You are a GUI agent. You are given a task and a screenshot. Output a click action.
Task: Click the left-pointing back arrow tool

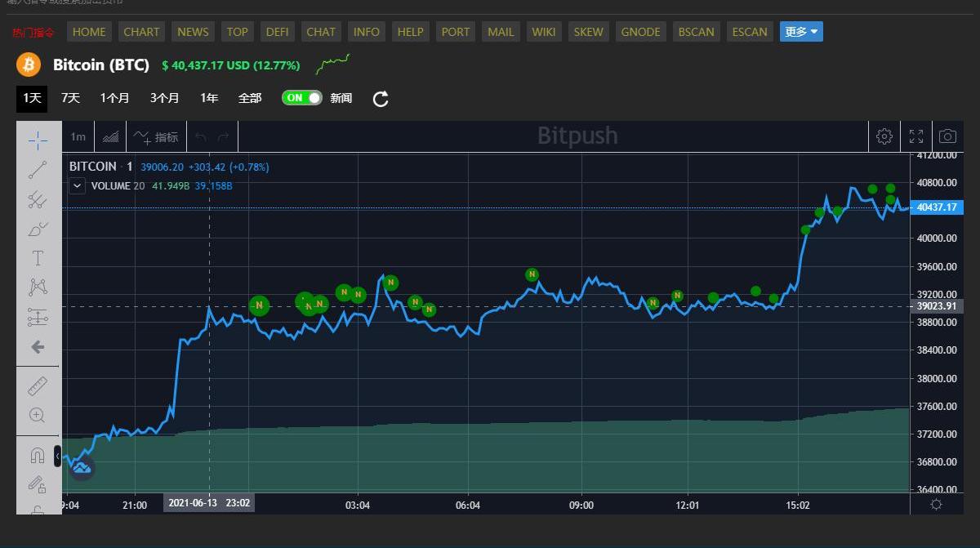(x=38, y=347)
